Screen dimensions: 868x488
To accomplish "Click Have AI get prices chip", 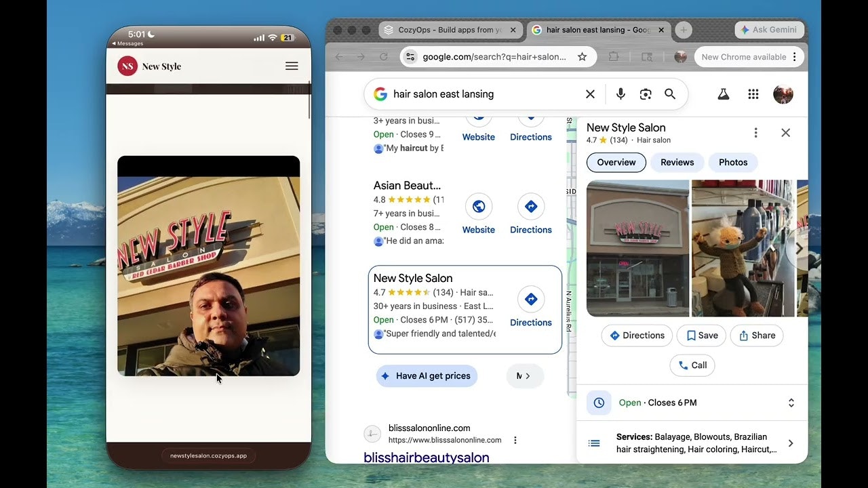I will click(427, 376).
